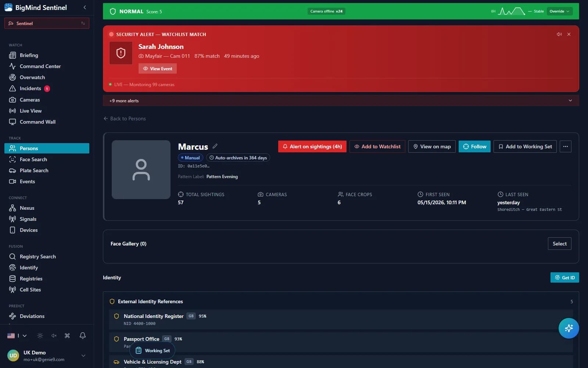Click the UD user avatar
The image size is (588, 368).
(13, 355)
